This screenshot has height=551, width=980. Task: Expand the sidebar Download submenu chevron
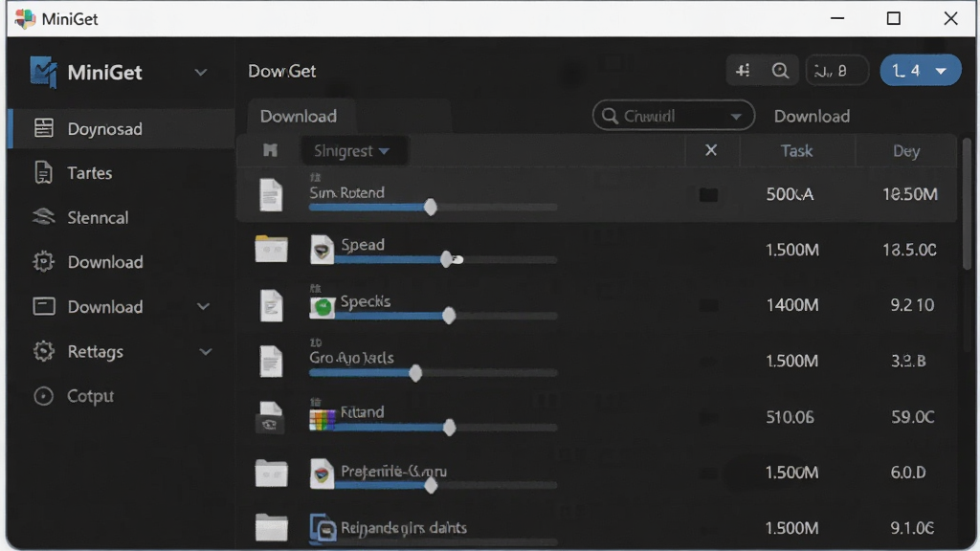(203, 307)
